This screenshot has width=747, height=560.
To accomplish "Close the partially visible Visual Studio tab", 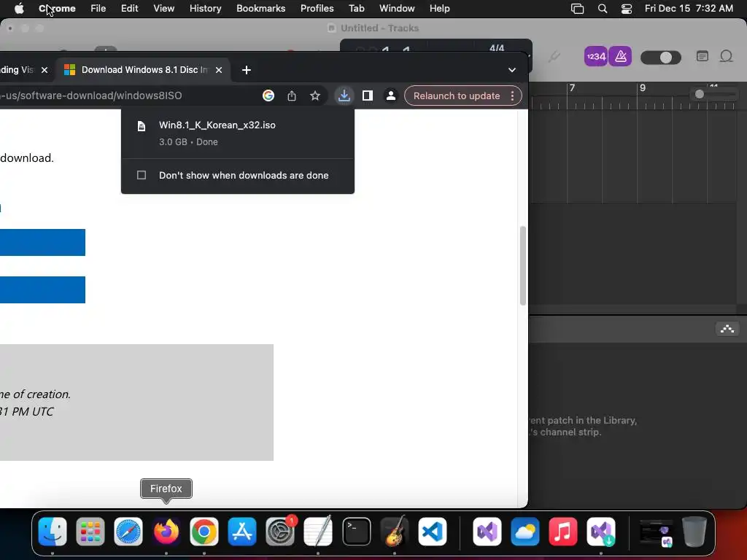I will pyautogui.click(x=44, y=70).
